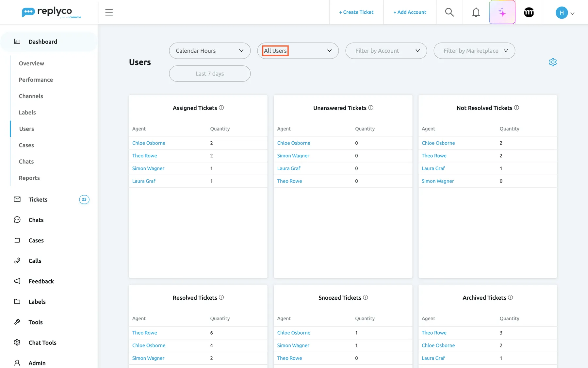Click Unanswered Tickets info icon
Screen dimensions: 588x368
point(371,108)
